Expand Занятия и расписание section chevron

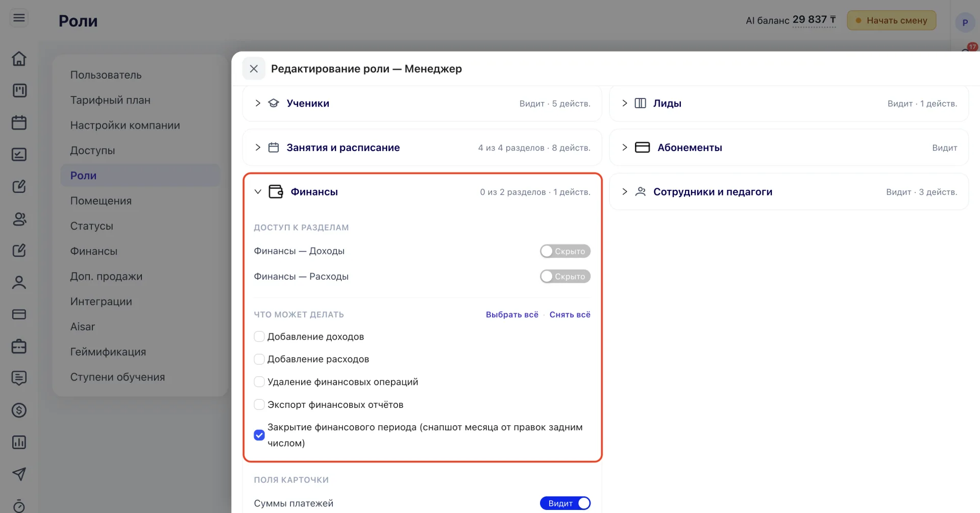tap(258, 148)
